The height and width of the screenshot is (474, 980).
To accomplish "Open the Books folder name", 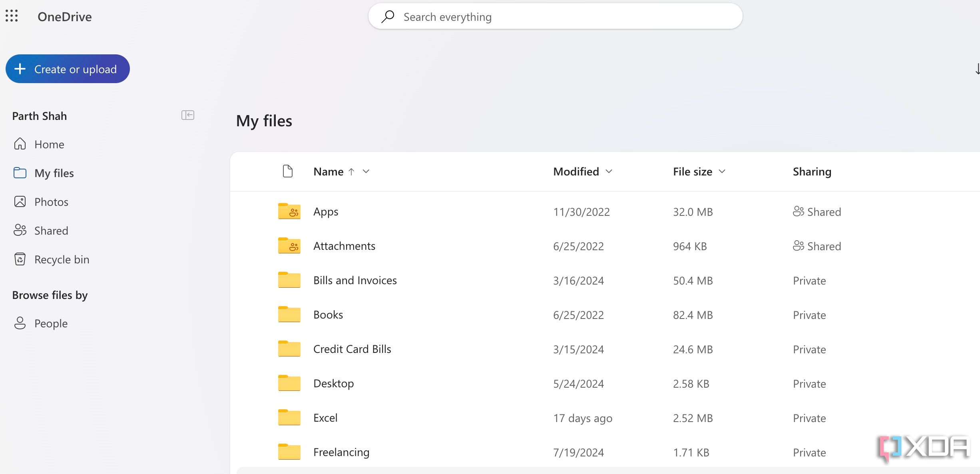I will click(x=328, y=315).
